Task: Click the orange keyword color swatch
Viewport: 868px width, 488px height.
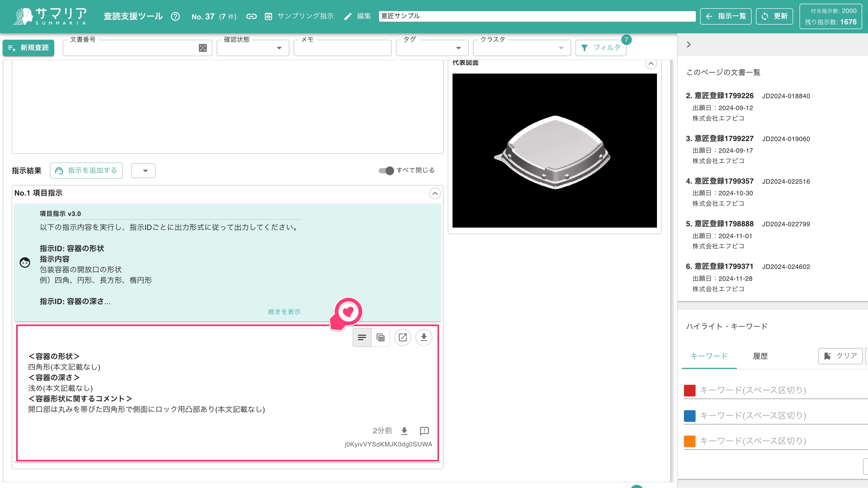Action: 689,441
